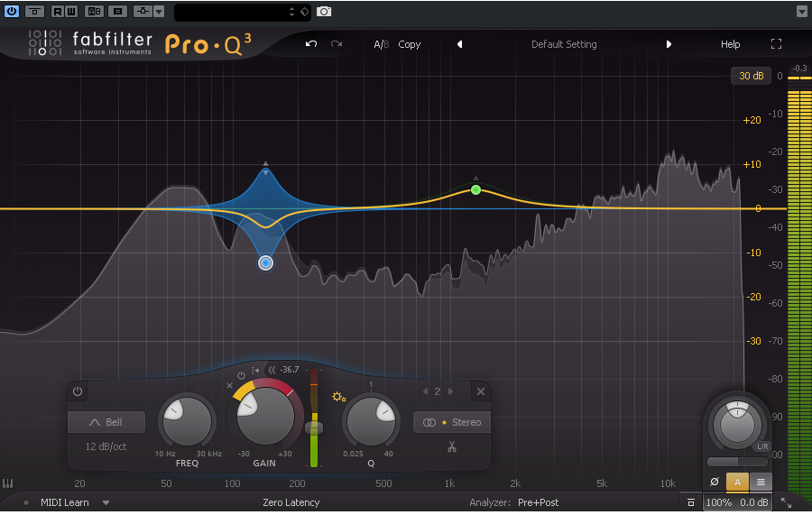Click the preset management diamond icon
This screenshot has width=812, height=515.
click(305, 12)
